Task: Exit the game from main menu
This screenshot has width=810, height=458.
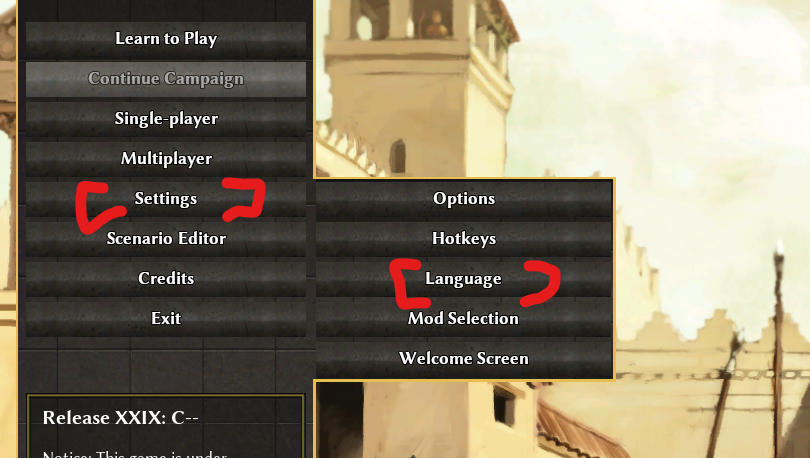Action: [166, 318]
